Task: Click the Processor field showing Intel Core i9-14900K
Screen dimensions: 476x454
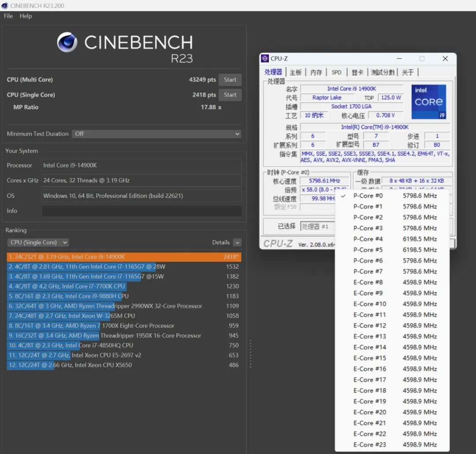Action: pyautogui.click(x=141, y=165)
